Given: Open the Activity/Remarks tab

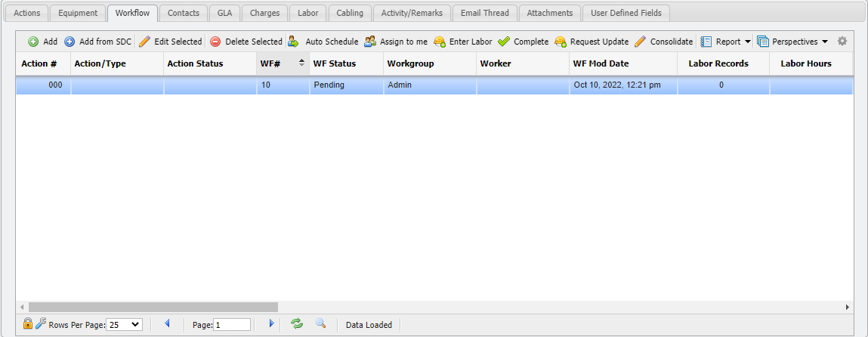Looking at the screenshot, I should (x=412, y=13).
